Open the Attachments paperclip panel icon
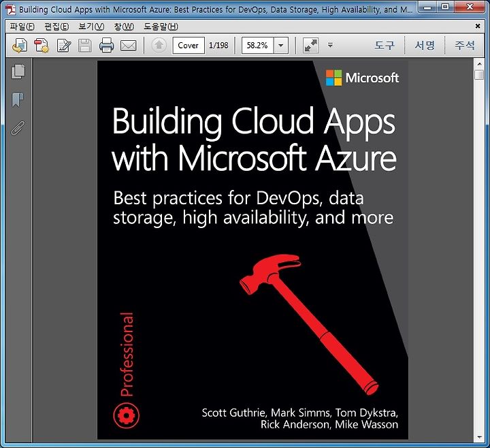The height and width of the screenshot is (448, 490). coord(18,128)
